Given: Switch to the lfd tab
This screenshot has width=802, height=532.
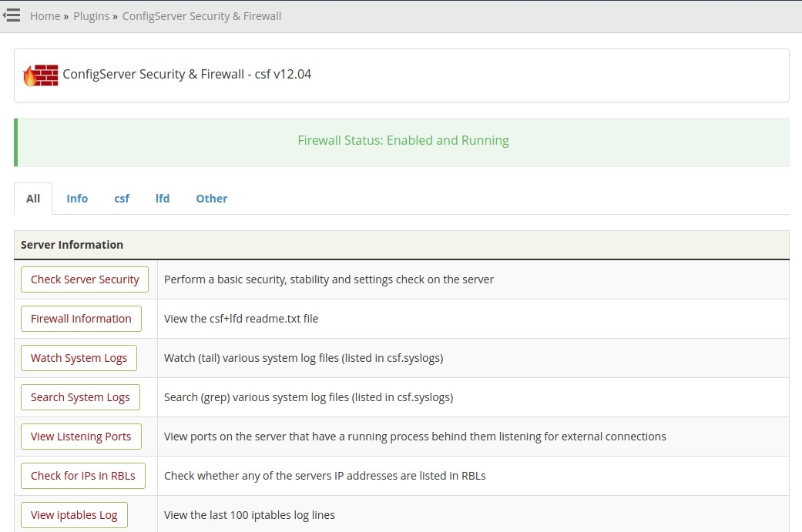Looking at the screenshot, I should (163, 199).
